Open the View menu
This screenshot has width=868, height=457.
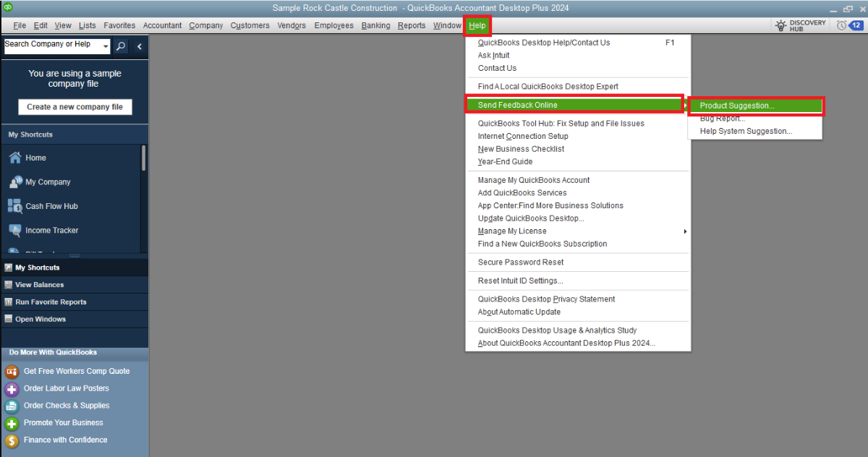pos(63,25)
